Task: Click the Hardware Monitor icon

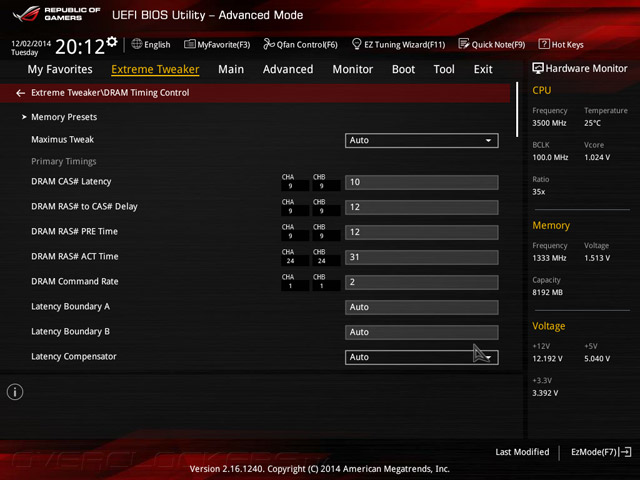Action: (x=538, y=68)
